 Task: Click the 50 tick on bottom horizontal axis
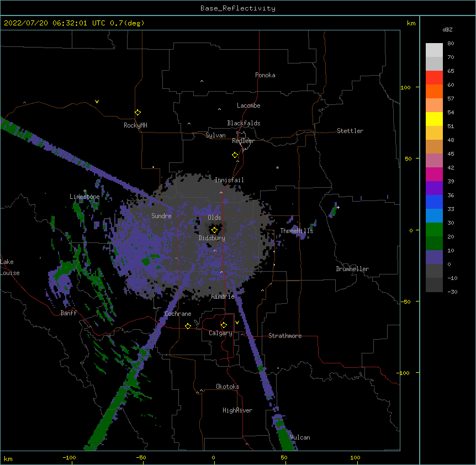[284, 457]
